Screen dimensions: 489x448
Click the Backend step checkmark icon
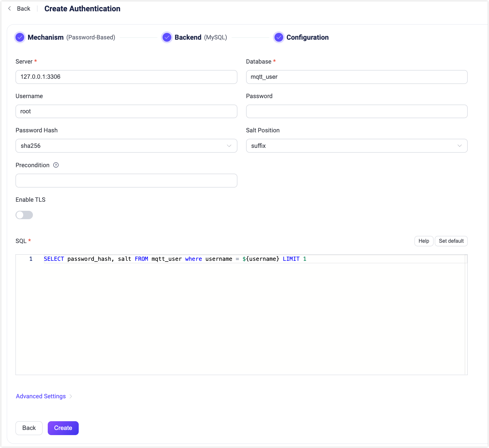167,37
